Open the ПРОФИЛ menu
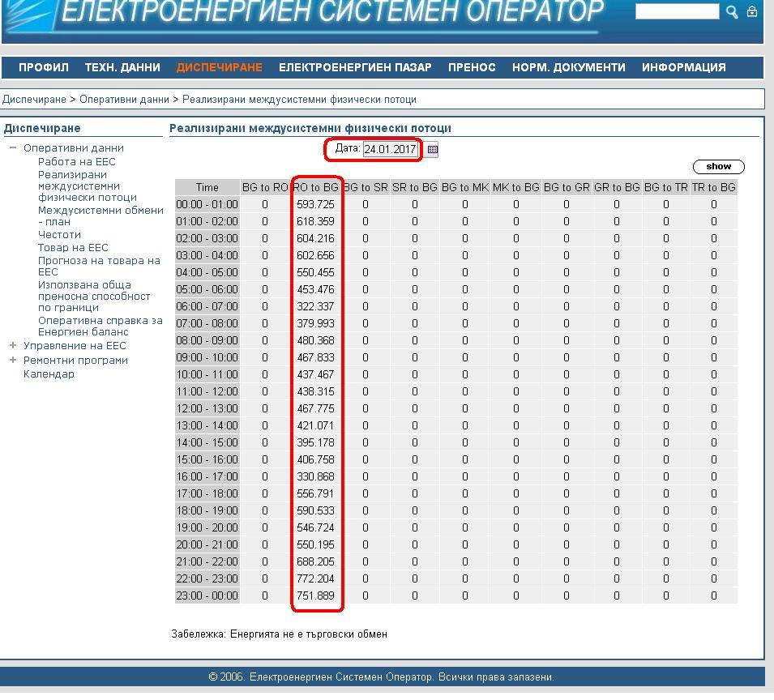This screenshot has width=774, height=700. point(44,67)
